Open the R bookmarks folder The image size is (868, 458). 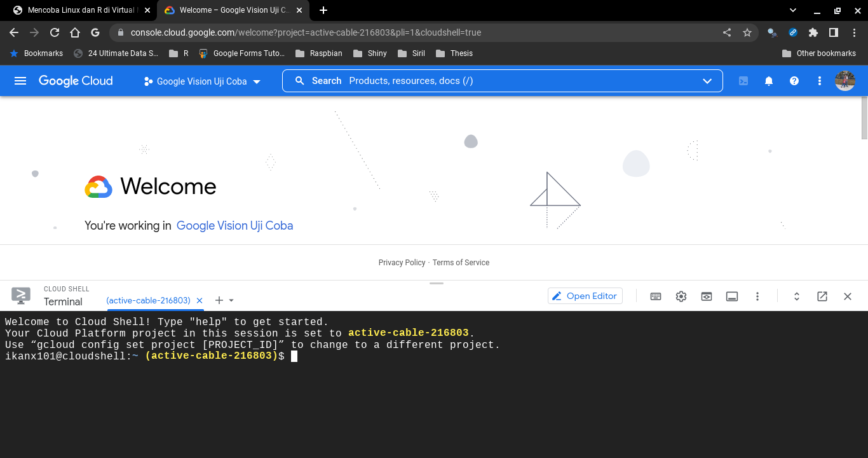(x=179, y=53)
